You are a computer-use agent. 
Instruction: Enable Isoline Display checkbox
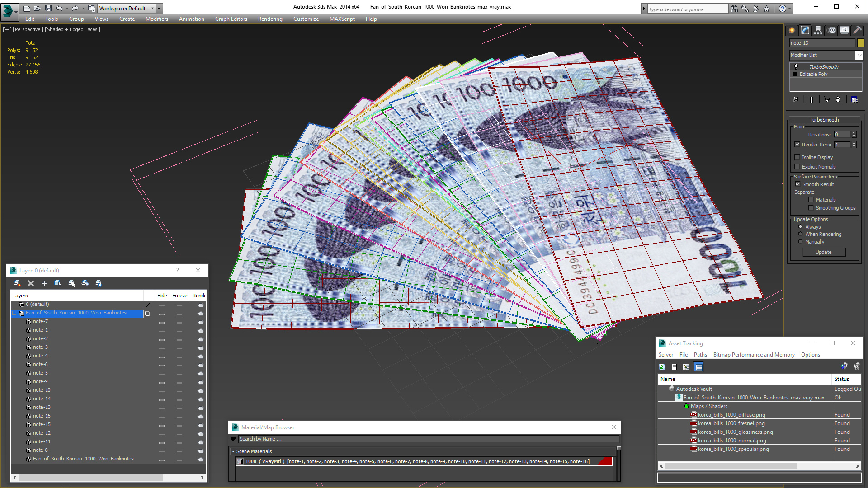point(797,157)
